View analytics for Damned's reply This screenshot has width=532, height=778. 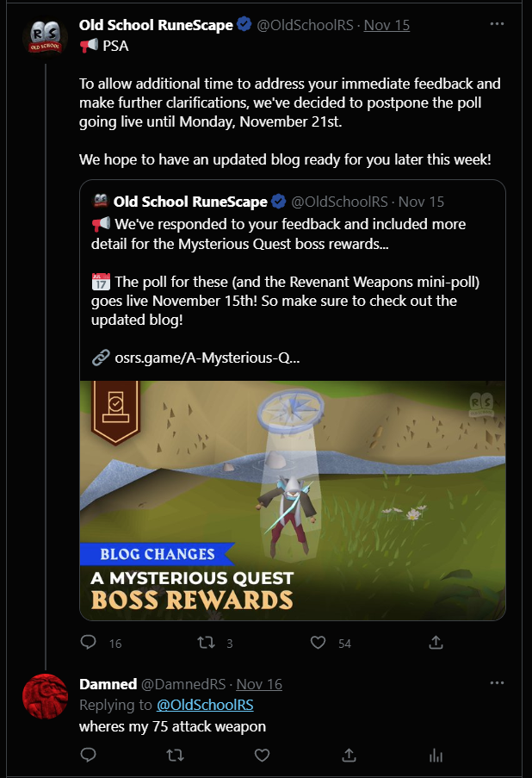(x=436, y=756)
